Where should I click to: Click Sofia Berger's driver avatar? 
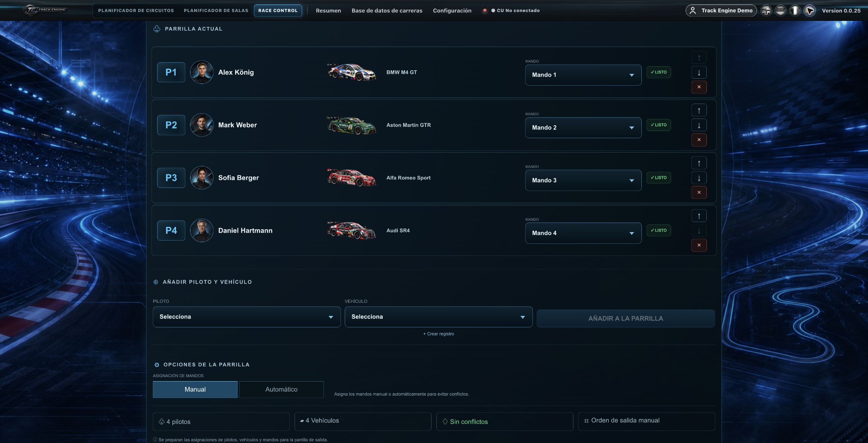tap(201, 178)
